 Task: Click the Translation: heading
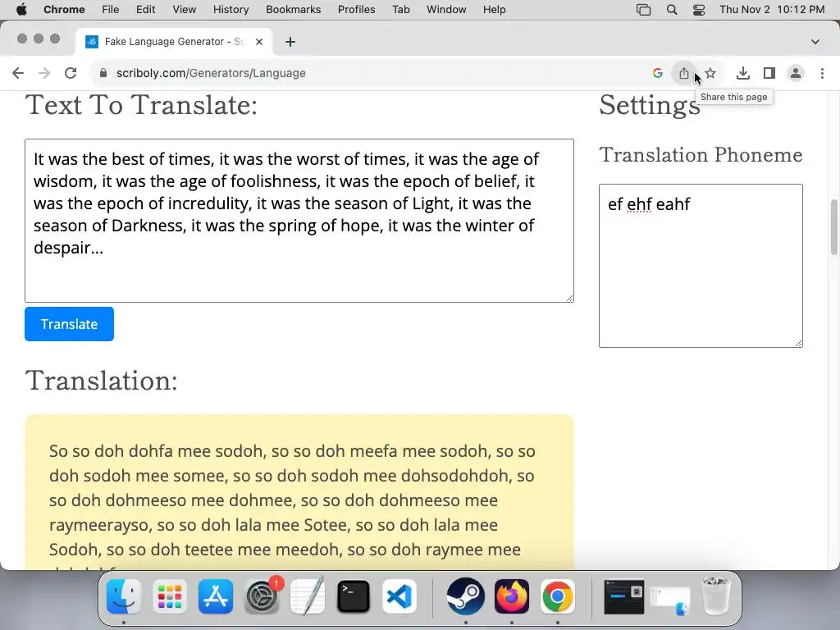(101, 381)
